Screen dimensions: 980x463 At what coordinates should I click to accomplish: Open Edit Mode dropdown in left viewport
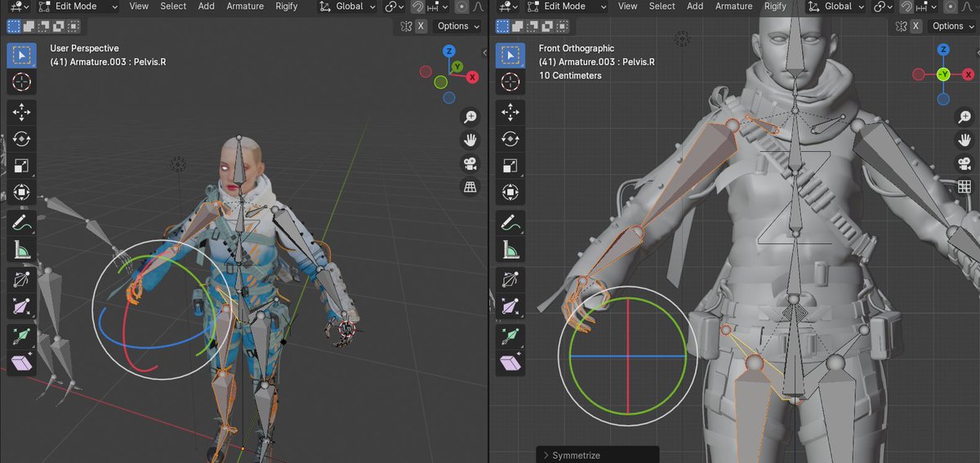tap(78, 7)
